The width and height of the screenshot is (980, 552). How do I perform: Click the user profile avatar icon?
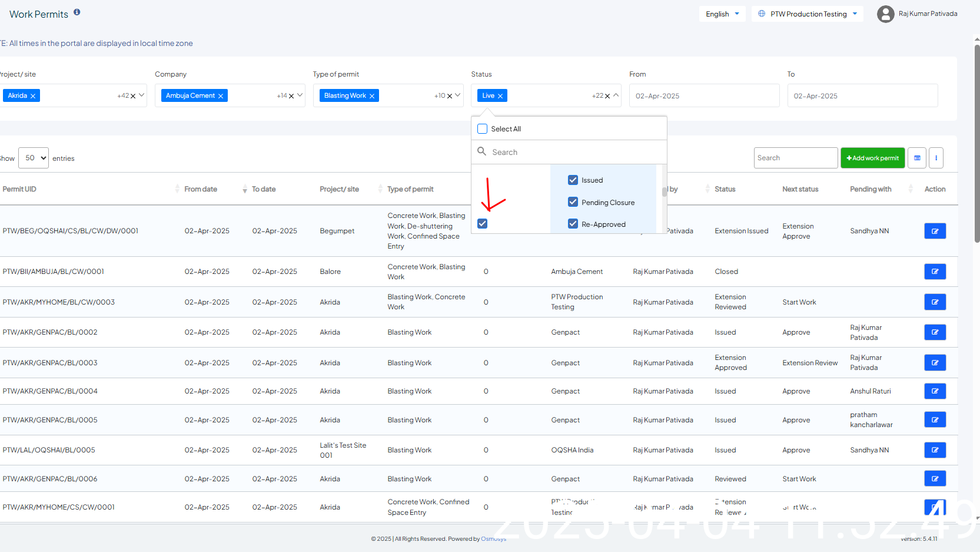click(885, 14)
